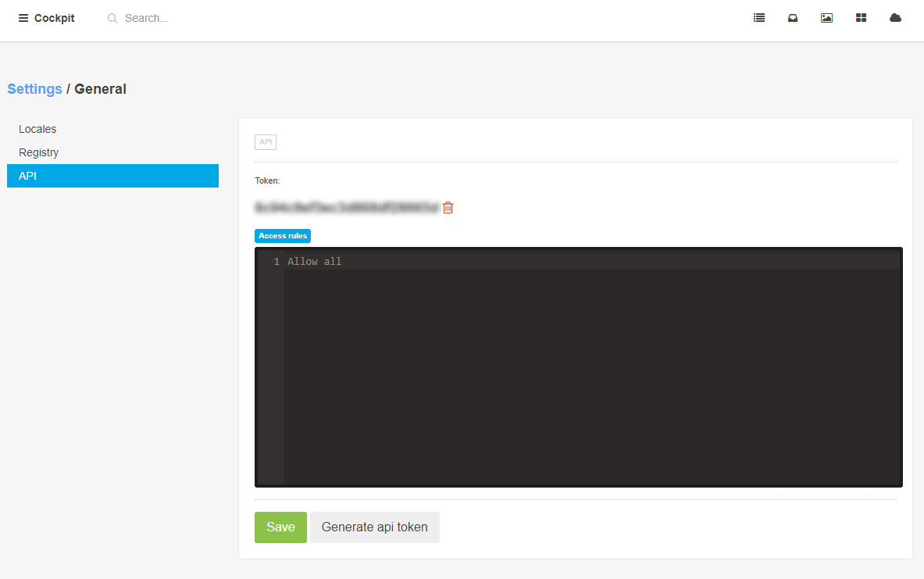Click the Cockpit brand title
Image resolution: width=924 pixels, height=579 pixels.
pos(54,18)
